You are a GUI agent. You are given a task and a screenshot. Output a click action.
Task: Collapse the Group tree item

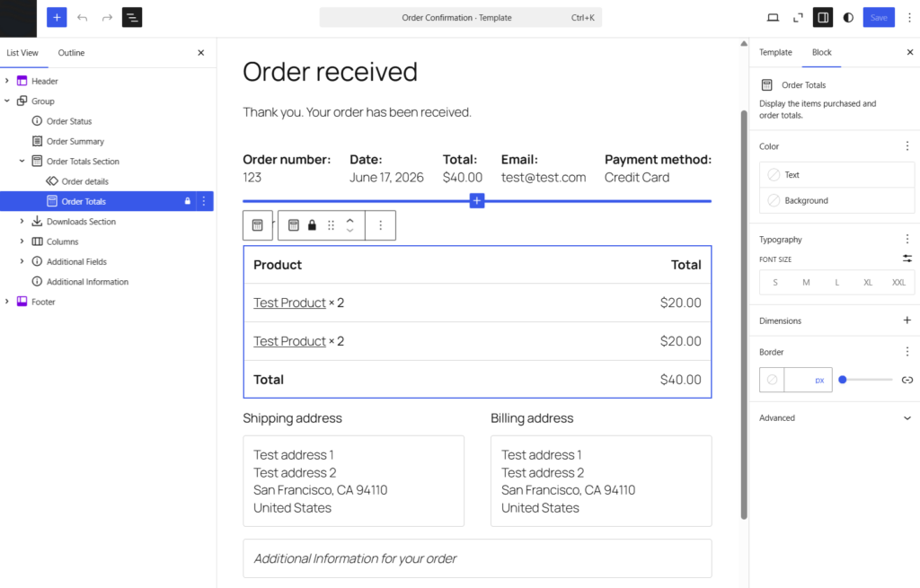pos(7,101)
